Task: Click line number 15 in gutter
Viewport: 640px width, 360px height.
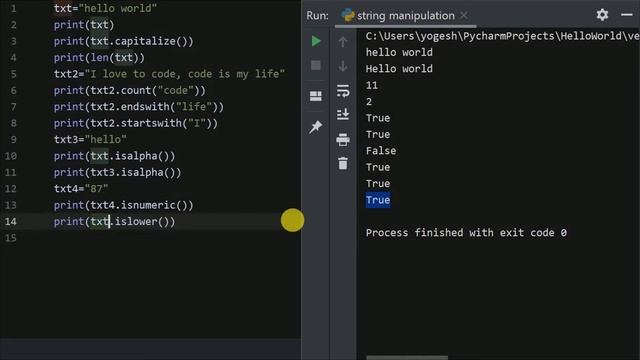Action: point(11,238)
